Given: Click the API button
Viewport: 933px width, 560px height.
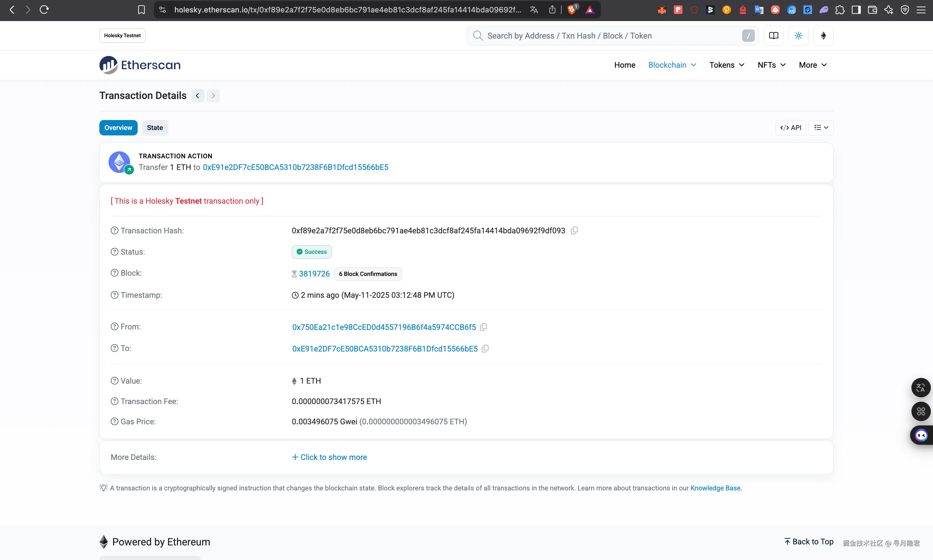Looking at the screenshot, I should coord(791,128).
